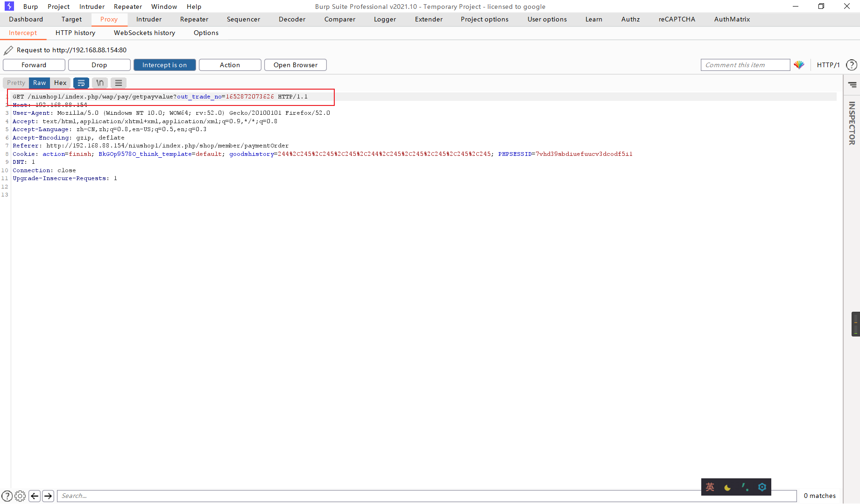Open the Repeater menu in menu bar
The width and height of the screenshot is (860, 504).
[128, 7]
